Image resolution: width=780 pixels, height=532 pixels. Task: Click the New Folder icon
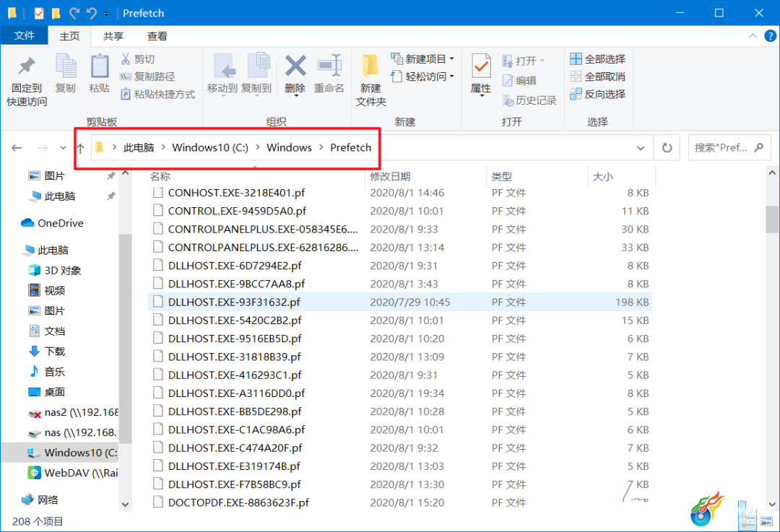[x=370, y=66]
